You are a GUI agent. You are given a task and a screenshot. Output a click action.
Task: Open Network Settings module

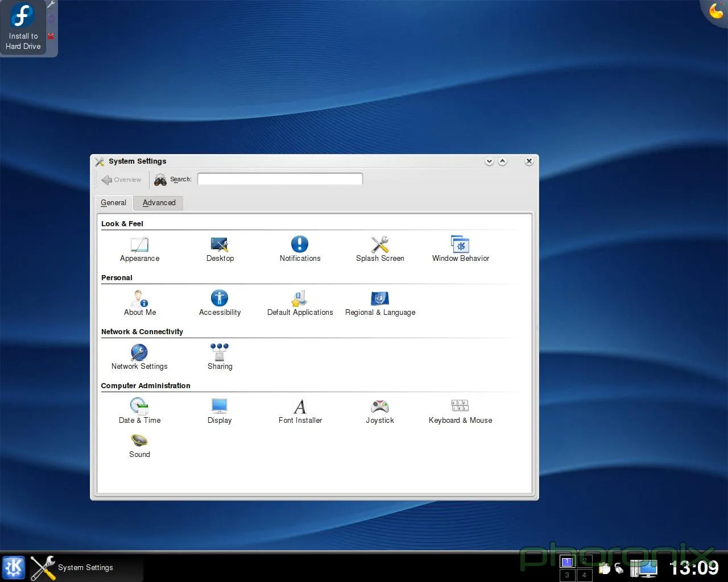tap(139, 357)
